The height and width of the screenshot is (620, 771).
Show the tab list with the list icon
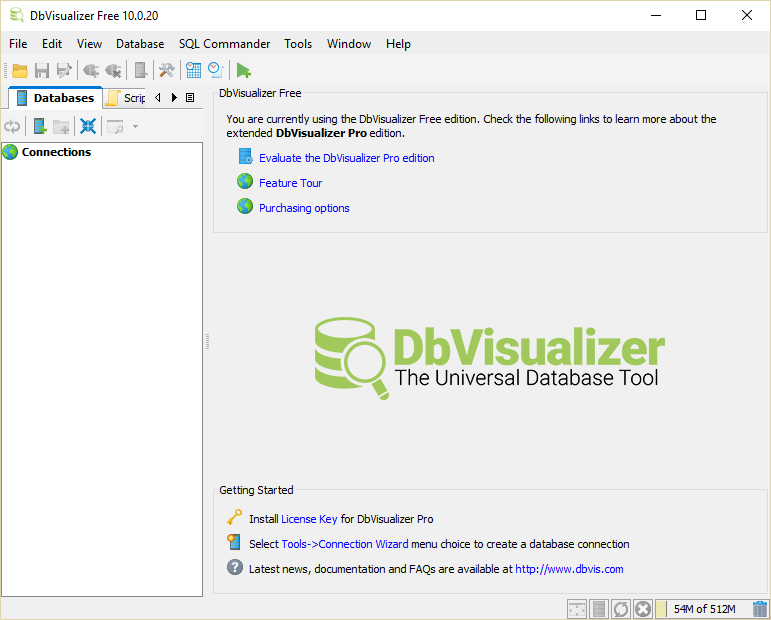pos(190,98)
